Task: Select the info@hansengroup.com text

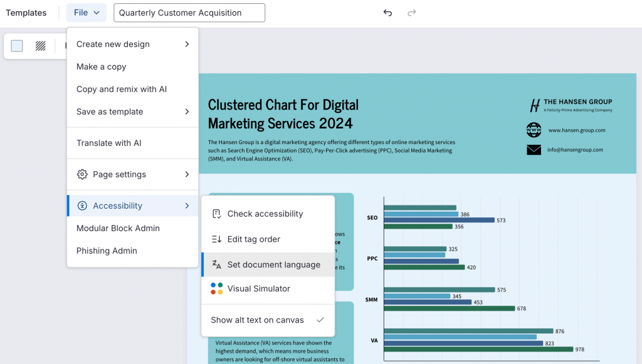Action: point(575,150)
